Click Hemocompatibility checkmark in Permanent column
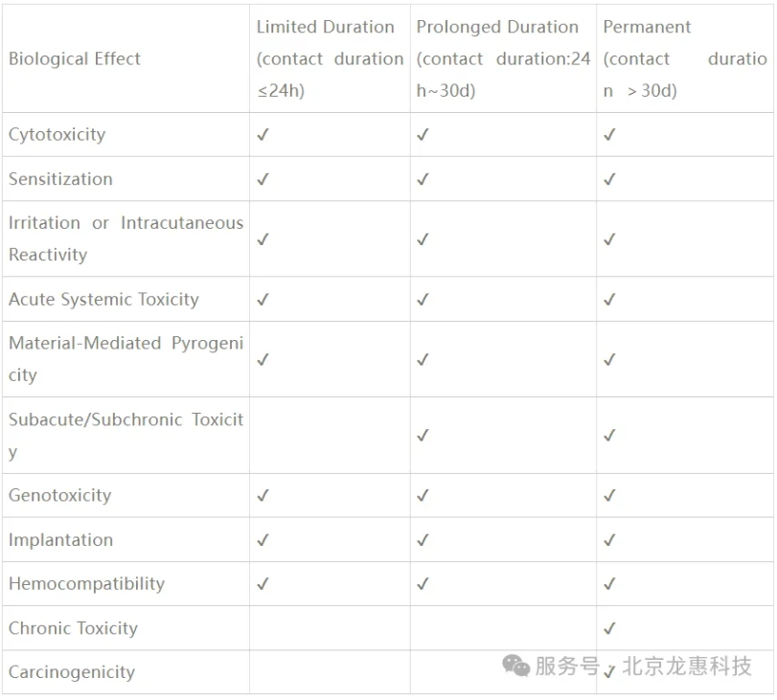The image size is (777, 700). point(609,583)
